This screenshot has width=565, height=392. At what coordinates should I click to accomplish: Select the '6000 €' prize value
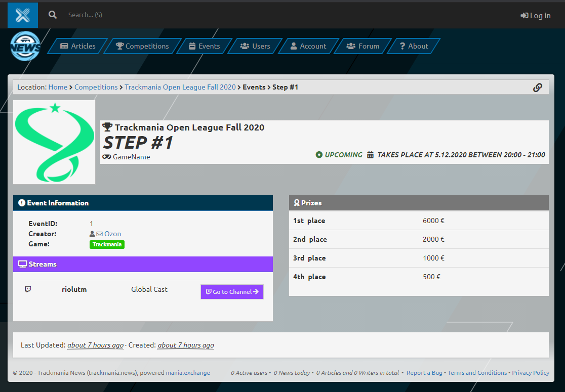click(433, 221)
